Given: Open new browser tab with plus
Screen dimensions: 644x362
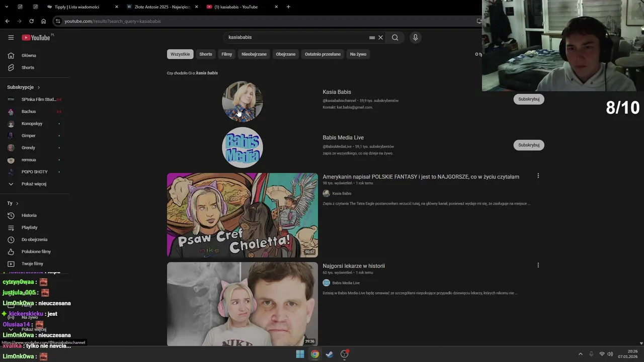Looking at the screenshot, I should pyautogui.click(x=288, y=7).
